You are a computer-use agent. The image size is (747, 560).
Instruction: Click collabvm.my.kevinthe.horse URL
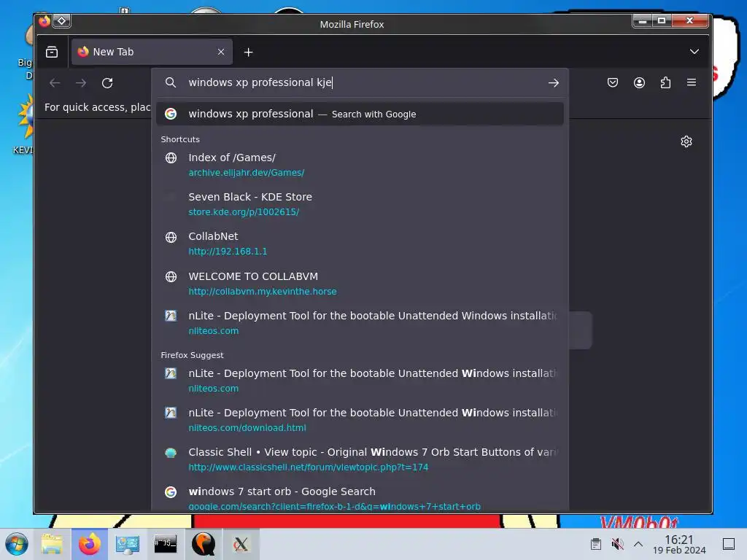coord(263,292)
